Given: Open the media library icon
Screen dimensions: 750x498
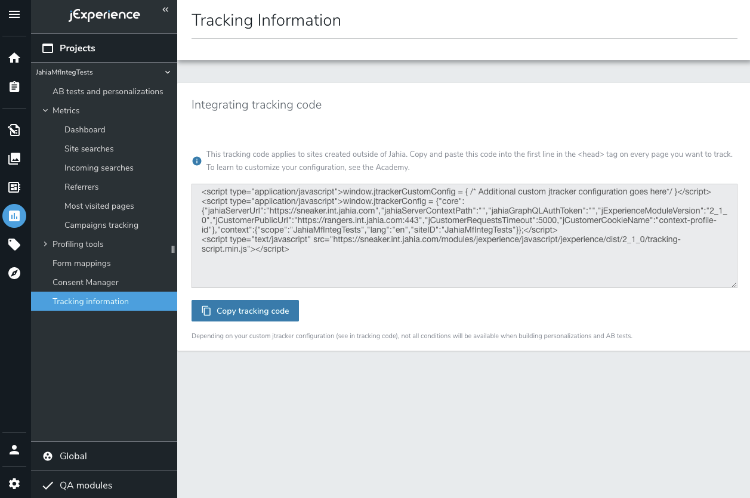Looking at the screenshot, I should (x=14, y=158).
